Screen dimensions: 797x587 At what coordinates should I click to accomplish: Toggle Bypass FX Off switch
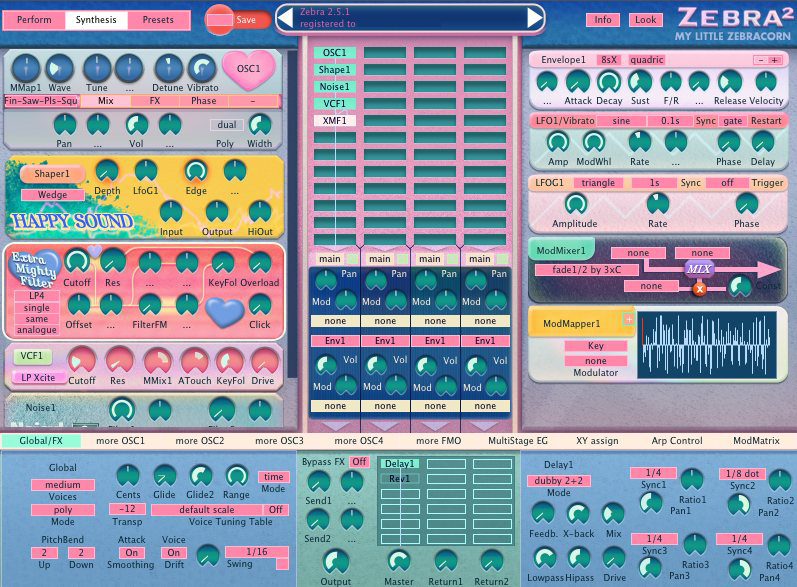359,462
